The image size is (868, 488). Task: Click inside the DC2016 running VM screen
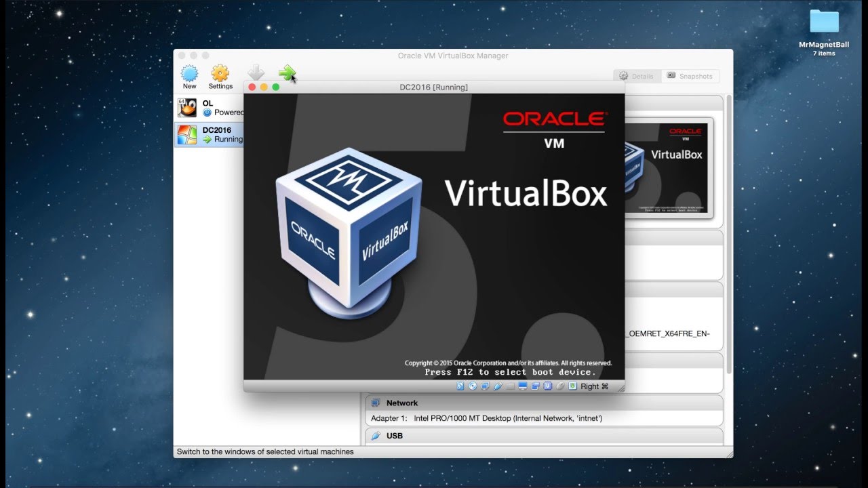(x=434, y=237)
